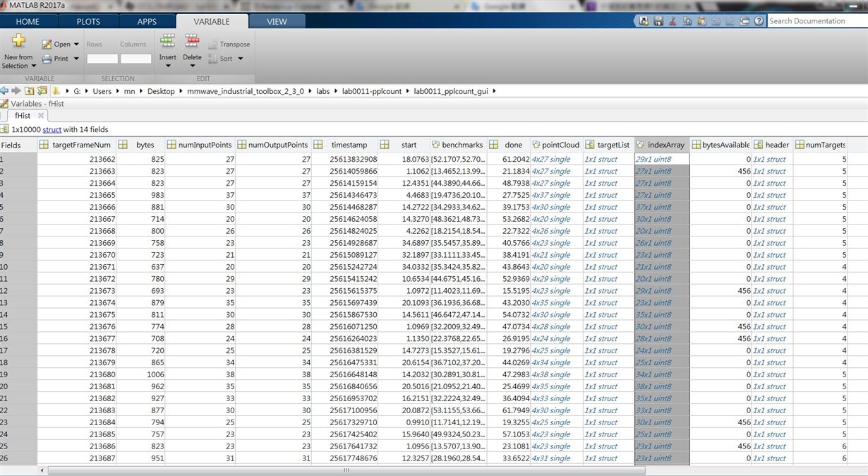
Task: Select the bytesAvailable column header
Action: pyautogui.click(x=721, y=145)
